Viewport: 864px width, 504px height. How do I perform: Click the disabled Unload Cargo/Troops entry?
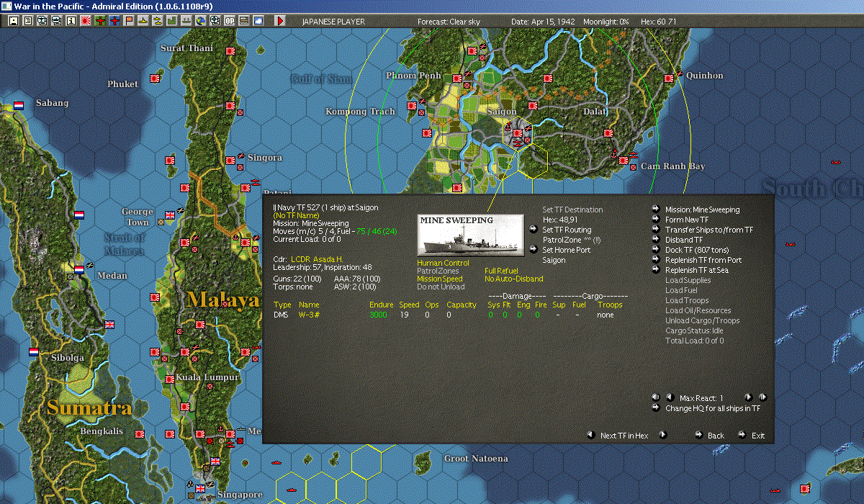pyautogui.click(x=702, y=320)
